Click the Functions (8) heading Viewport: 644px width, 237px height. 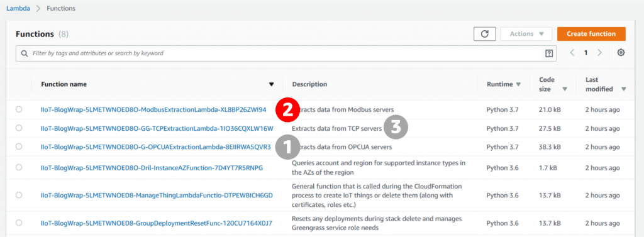click(x=42, y=34)
